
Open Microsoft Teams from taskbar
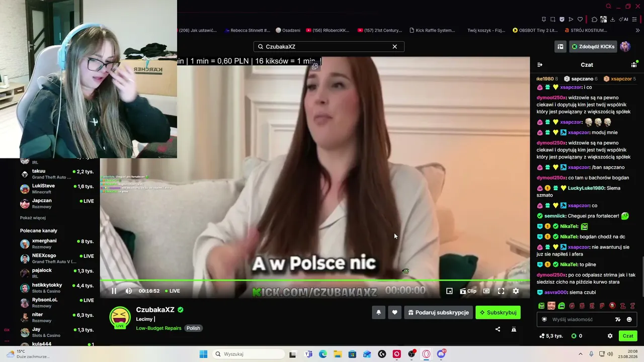[308, 354]
